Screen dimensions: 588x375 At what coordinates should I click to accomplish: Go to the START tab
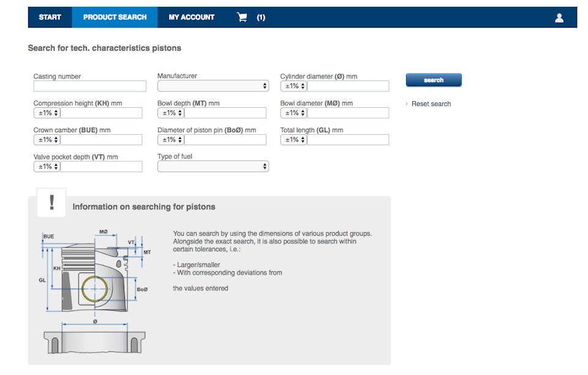coord(50,17)
